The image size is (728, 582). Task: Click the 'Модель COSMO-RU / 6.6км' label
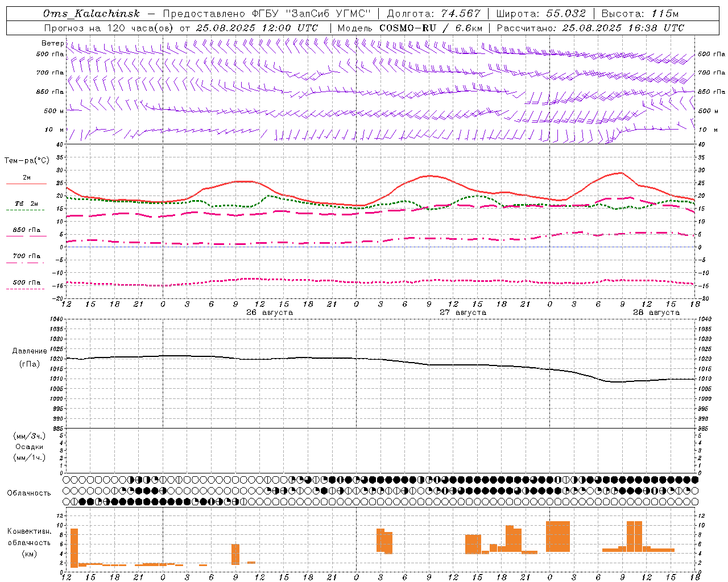pyautogui.click(x=409, y=28)
